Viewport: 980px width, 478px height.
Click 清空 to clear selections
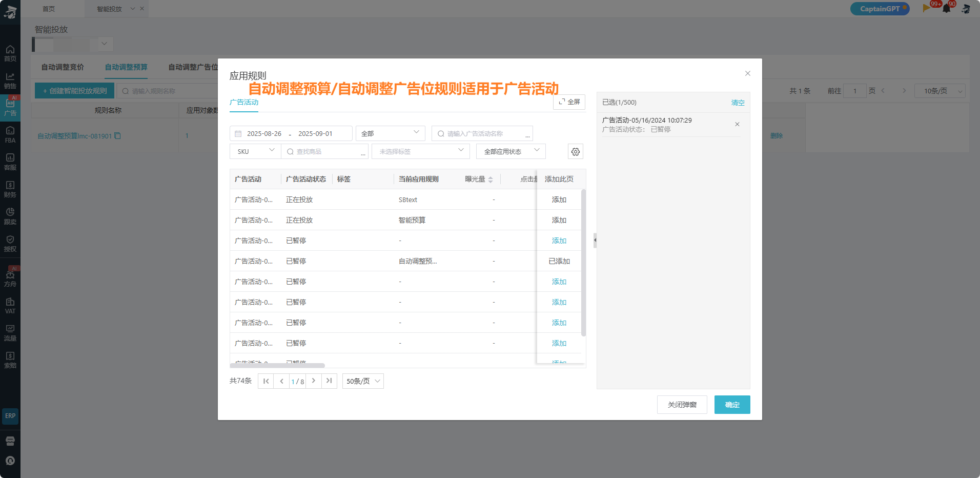click(738, 103)
